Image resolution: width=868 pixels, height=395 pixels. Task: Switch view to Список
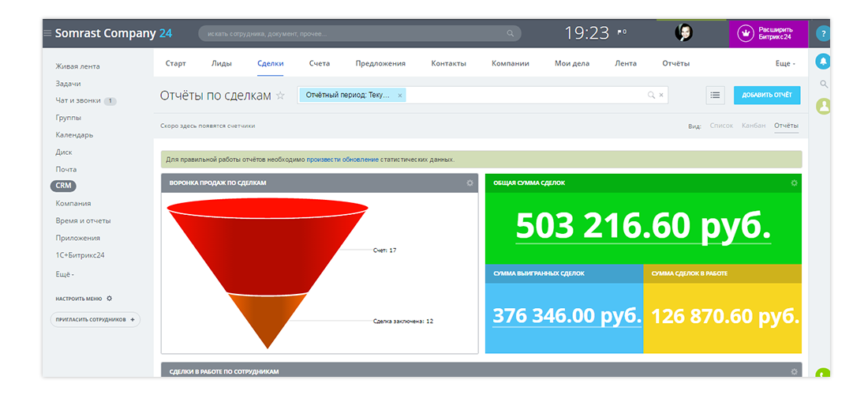[x=721, y=126]
